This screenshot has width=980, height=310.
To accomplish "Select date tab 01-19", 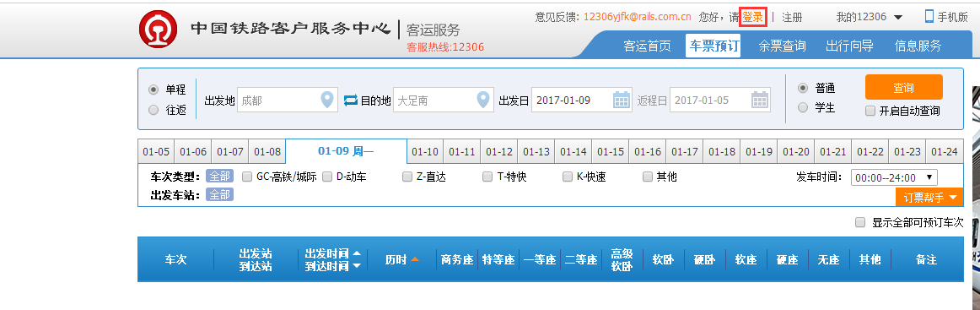I will pos(759,151).
